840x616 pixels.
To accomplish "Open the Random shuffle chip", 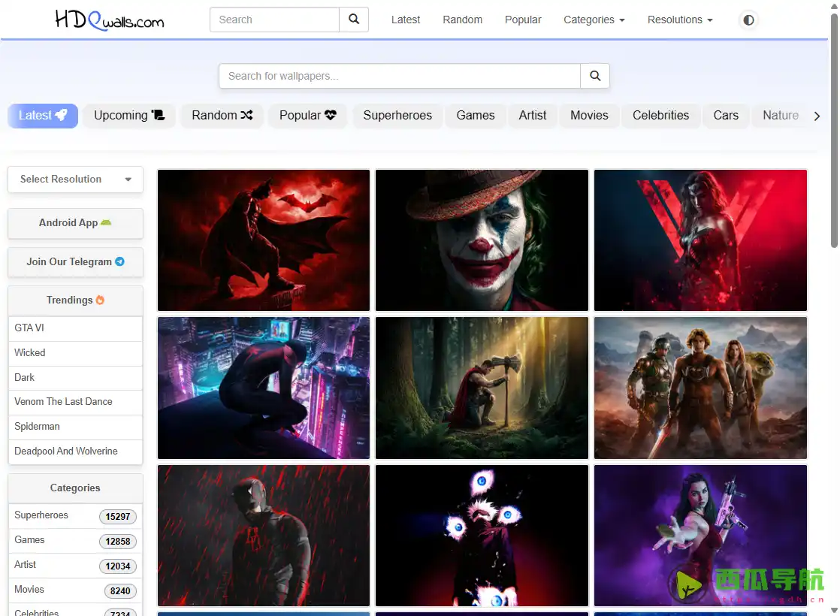I will (x=222, y=116).
